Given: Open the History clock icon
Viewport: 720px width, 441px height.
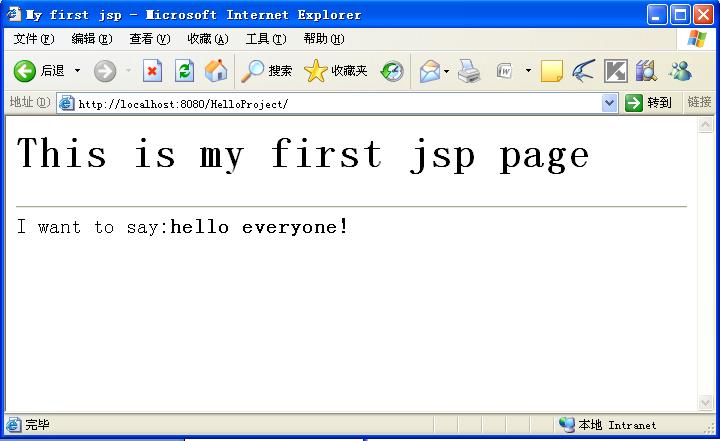Looking at the screenshot, I should click(x=392, y=71).
